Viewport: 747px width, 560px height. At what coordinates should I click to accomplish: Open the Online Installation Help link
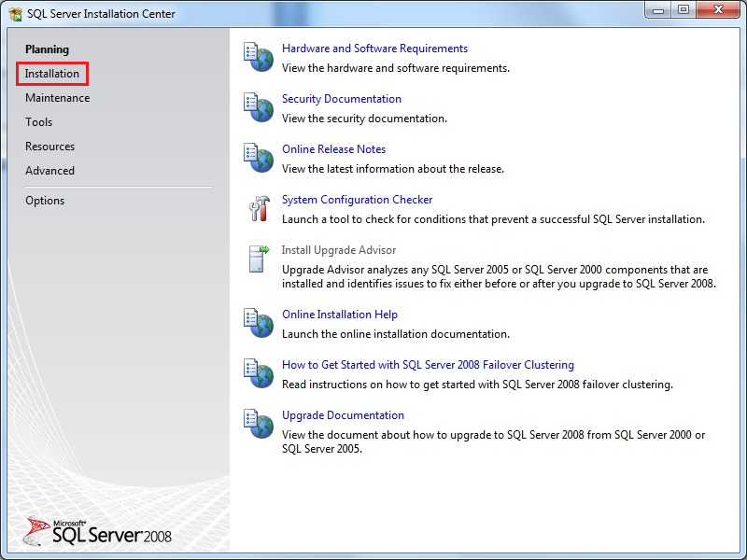point(340,315)
